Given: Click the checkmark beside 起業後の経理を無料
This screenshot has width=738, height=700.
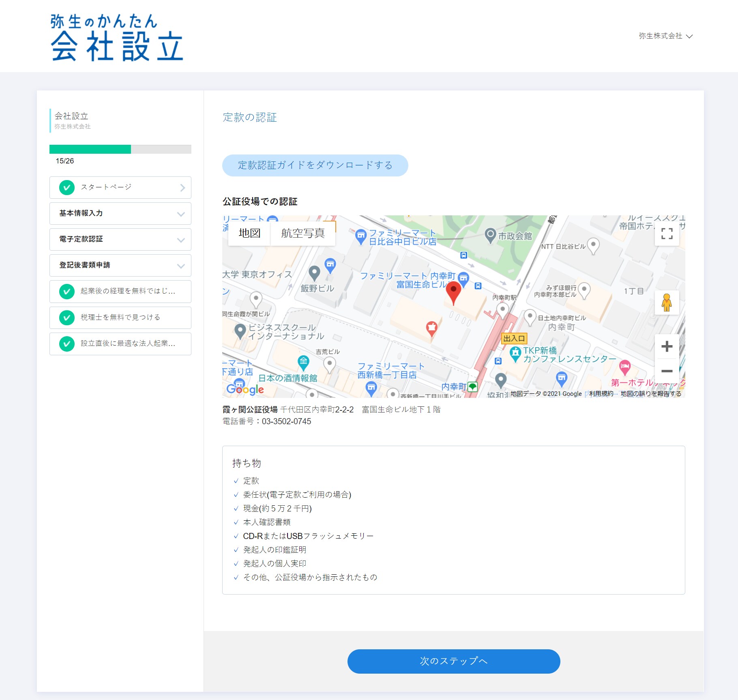Looking at the screenshot, I should [67, 291].
